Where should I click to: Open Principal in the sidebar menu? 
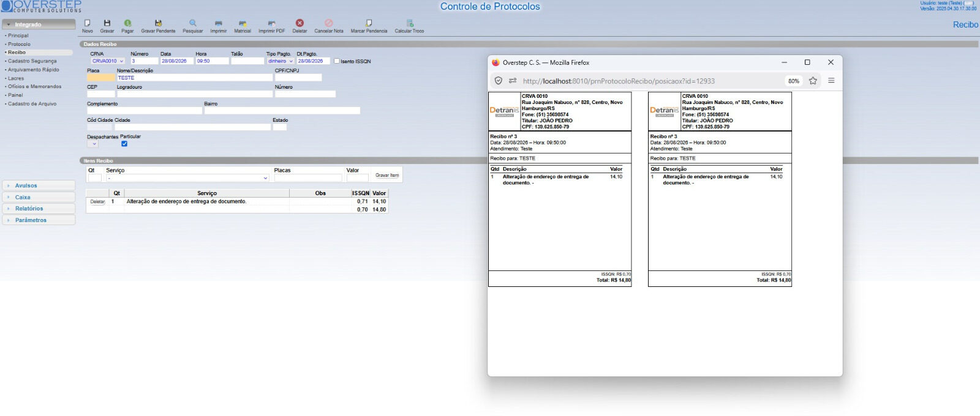pyautogui.click(x=18, y=35)
